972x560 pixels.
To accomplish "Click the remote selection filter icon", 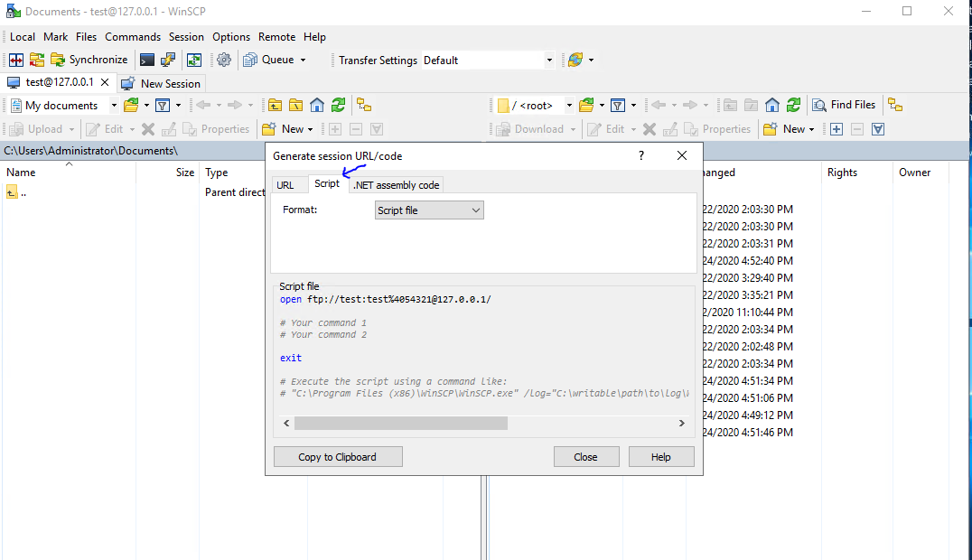I will pyautogui.click(x=878, y=129).
